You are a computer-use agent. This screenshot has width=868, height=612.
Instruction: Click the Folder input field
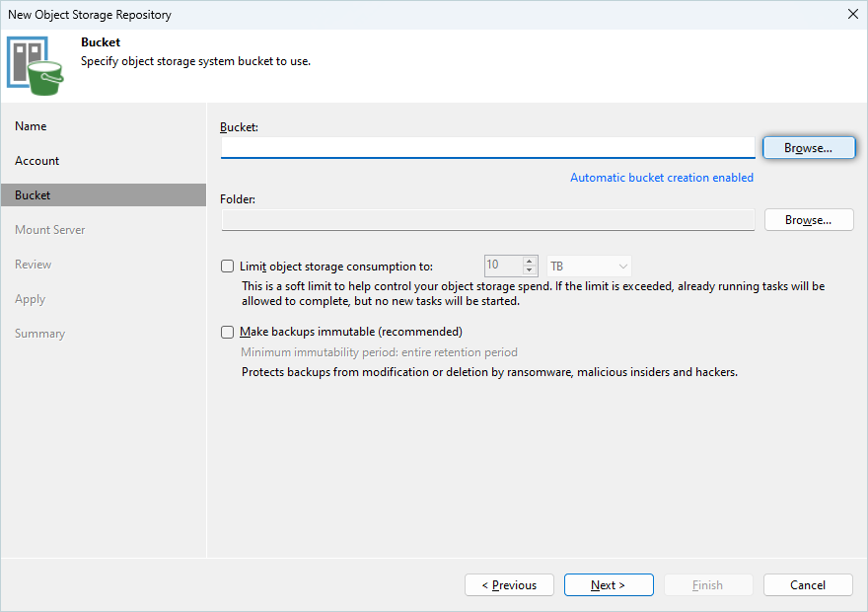click(487, 220)
